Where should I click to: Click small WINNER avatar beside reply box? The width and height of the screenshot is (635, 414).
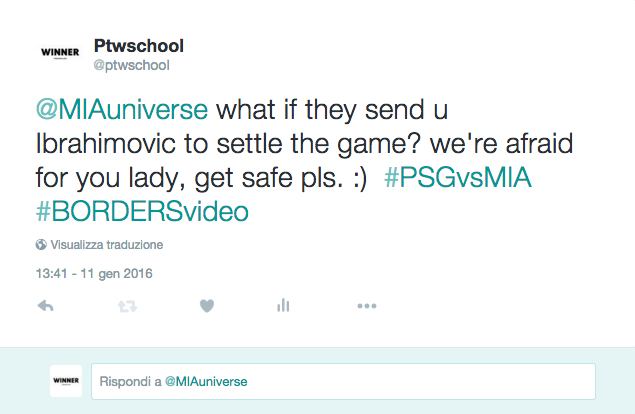tap(66, 381)
